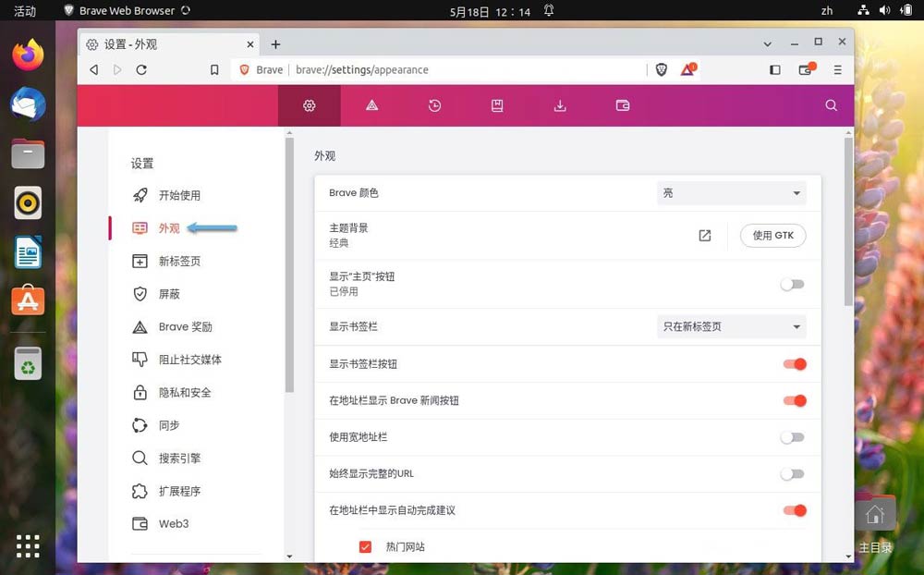Open the theme background external link icon
924x575 pixels.
[x=705, y=236]
